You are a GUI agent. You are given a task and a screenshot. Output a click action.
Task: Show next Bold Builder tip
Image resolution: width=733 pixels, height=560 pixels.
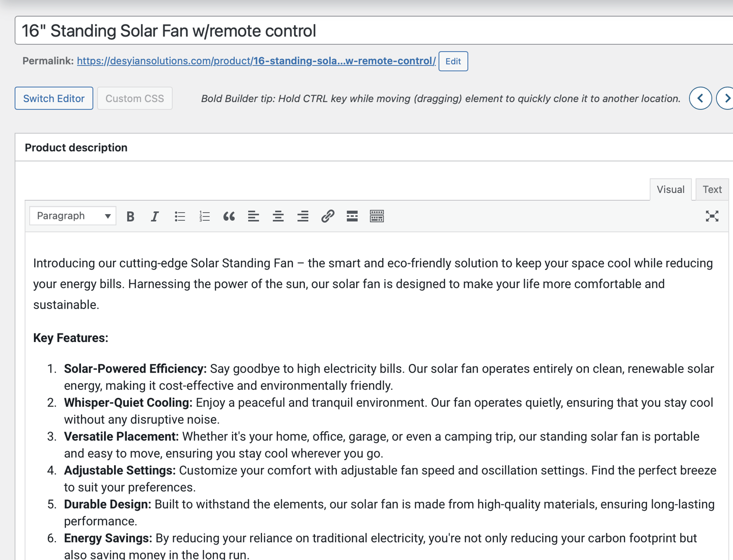click(725, 98)
